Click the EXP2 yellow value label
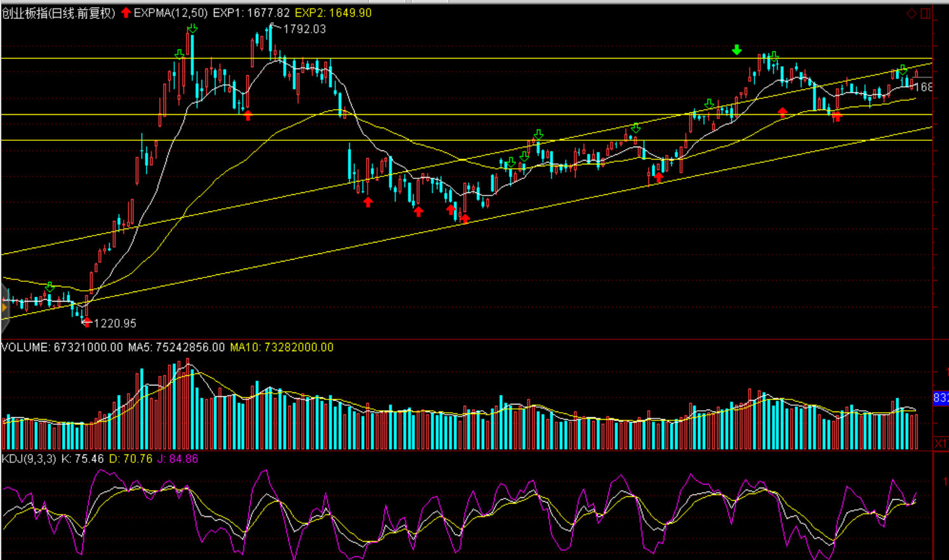Screen dimensions: 949x560 click(x=333, y=13)
